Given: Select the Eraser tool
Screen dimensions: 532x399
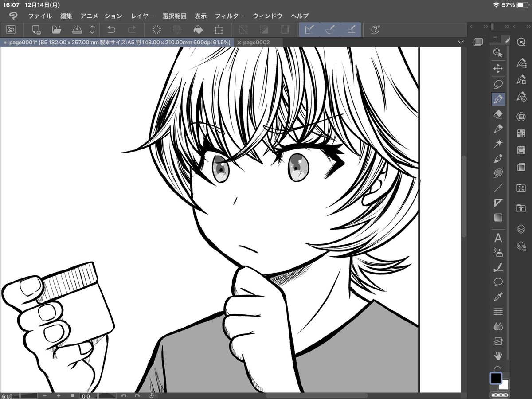Looking at the screenshot, I should click(x=498, y=114).
